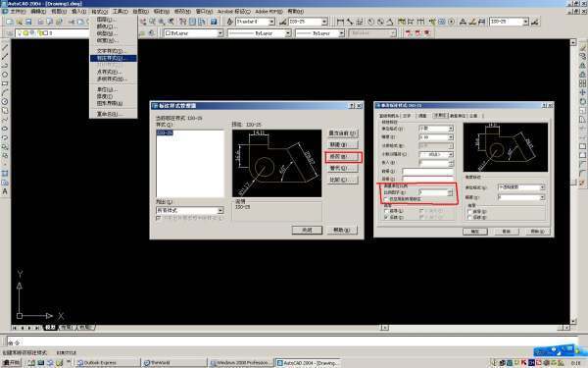Choose the highlighted dimension style menu entry

[114, 58]
